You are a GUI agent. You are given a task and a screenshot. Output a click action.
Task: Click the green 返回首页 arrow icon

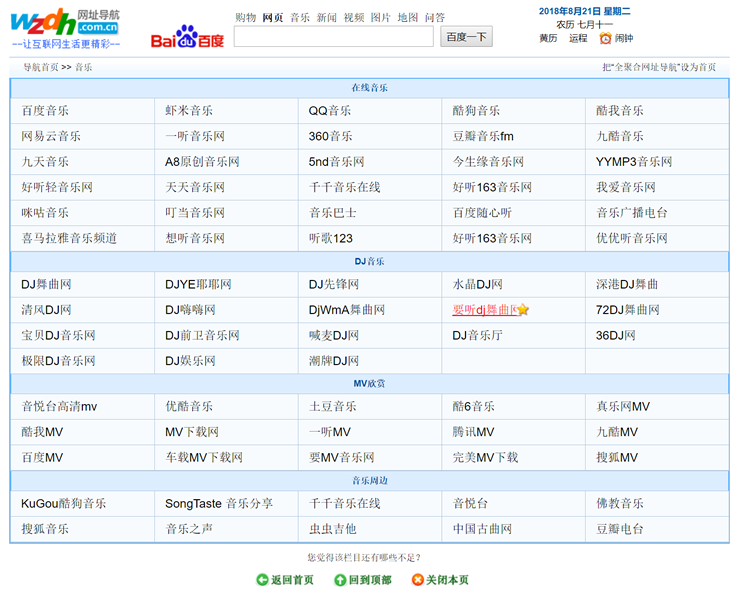(x=262, y=580)
